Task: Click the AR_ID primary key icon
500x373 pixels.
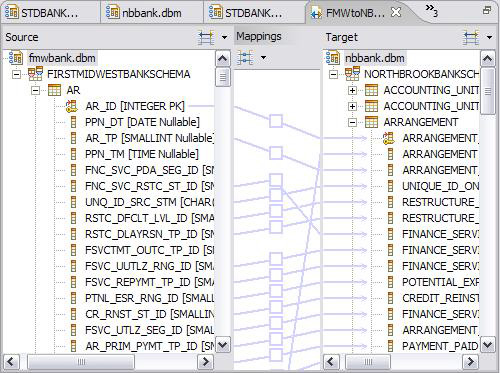Action: (x=71, y=106)
